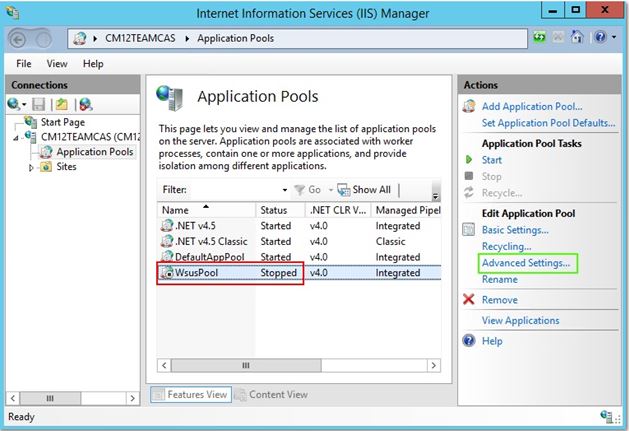Click the green Start arrow icon
Image resolution: width=629 pixels, height=431 pixels.
469,160
